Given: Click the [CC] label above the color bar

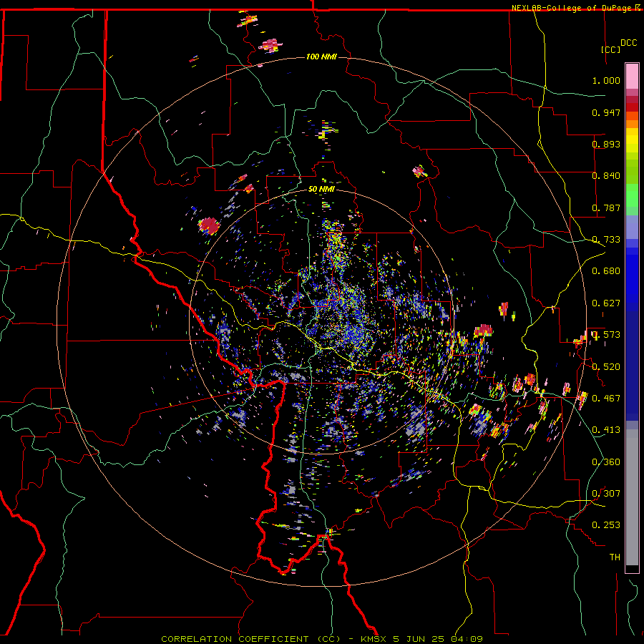Looking at the screenshot, I should pyautogui.click(x=611, y=49).
